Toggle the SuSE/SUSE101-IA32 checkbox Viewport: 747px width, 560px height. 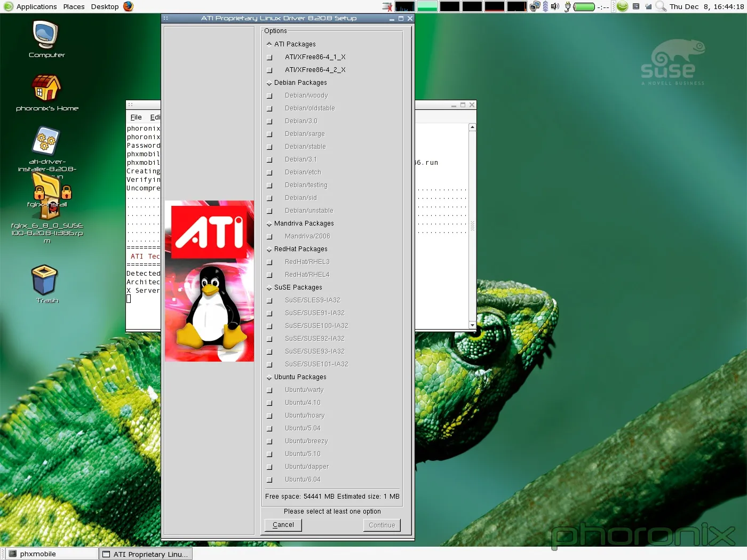pos(269,364)
